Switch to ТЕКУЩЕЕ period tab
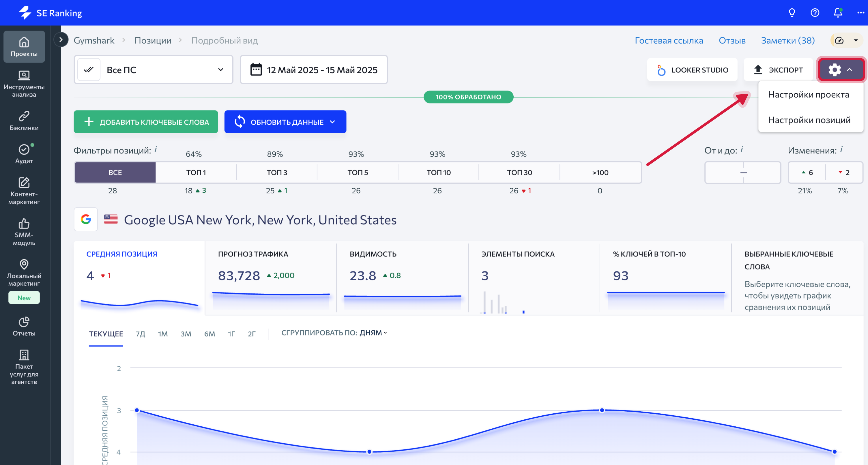868x465 pixels. pos(106,334)
